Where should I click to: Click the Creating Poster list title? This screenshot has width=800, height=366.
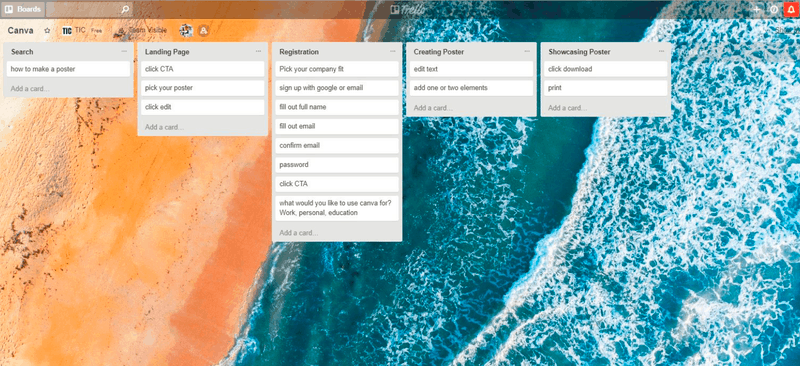click(x=439, y=52)
